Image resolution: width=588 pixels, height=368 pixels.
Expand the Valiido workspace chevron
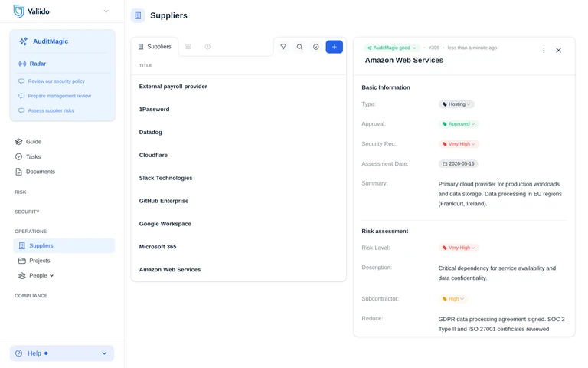tap(106, 11)
